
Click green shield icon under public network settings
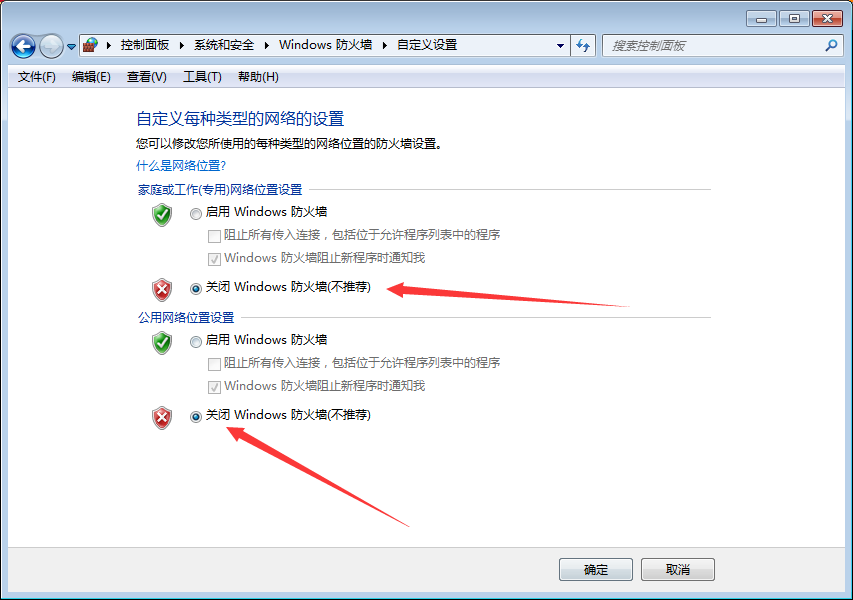pos(162,343)
